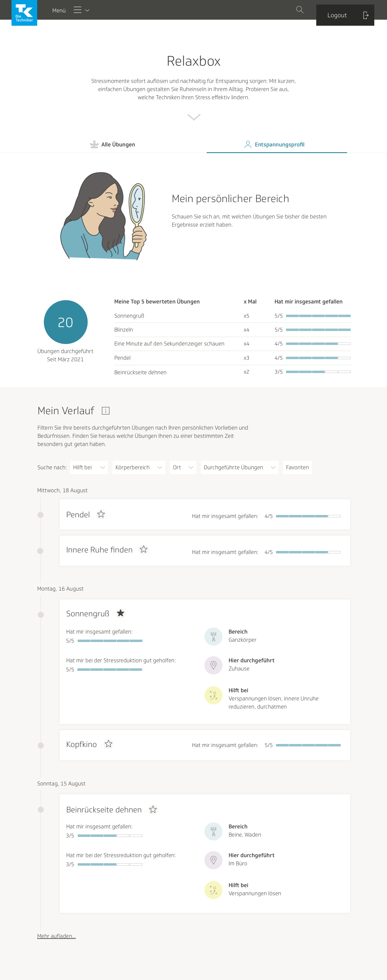The width and height of the screenshot is (387, 980).
Task: Expand the Hilft bei filter dropdown
Action: 89,467
